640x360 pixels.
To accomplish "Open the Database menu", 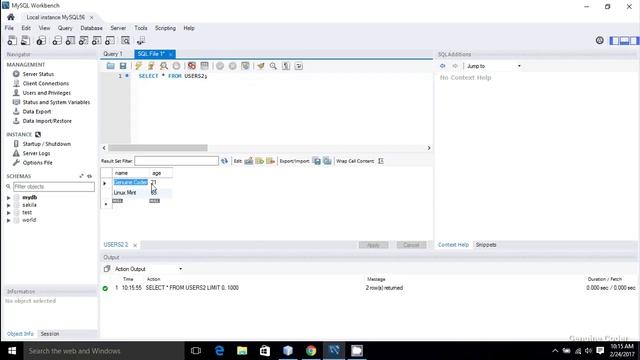I will click(x=91, y=28).
